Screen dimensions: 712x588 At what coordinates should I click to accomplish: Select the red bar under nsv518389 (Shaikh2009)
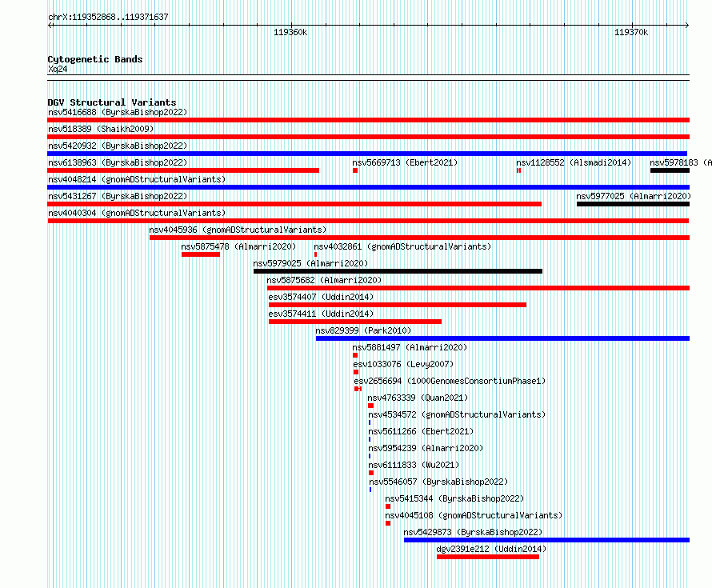coord(368,137)
